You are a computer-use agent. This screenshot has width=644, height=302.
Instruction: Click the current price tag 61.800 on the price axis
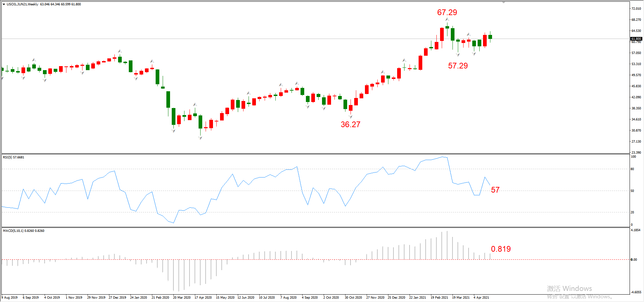click(636, 39)
